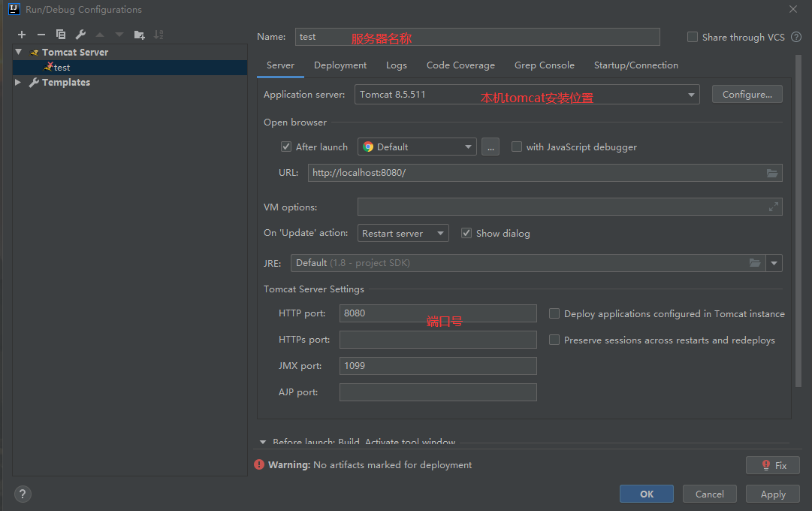Open help for Share through VCS
The width and height of the screenshot is (812, 511).
coord(796,37)
